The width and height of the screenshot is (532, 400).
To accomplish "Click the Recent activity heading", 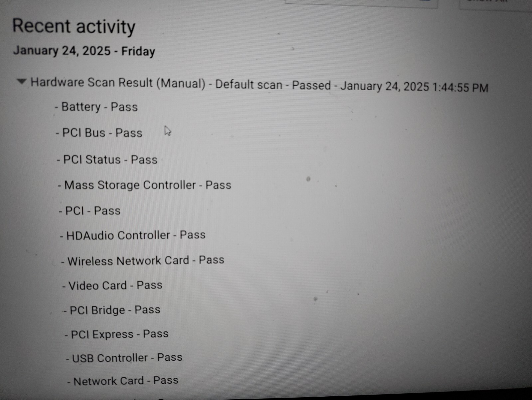I will click(x=74, y=26).
